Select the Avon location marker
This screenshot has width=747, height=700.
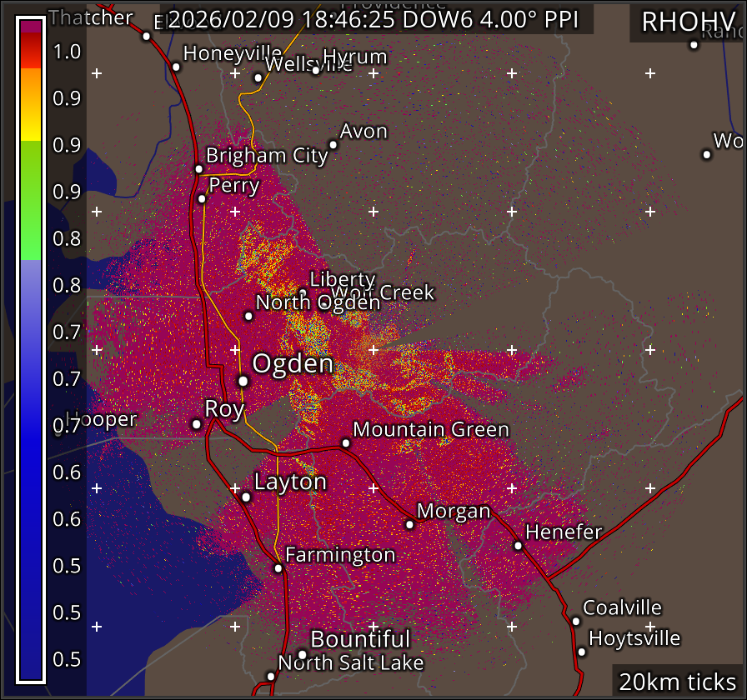(333, 145)
